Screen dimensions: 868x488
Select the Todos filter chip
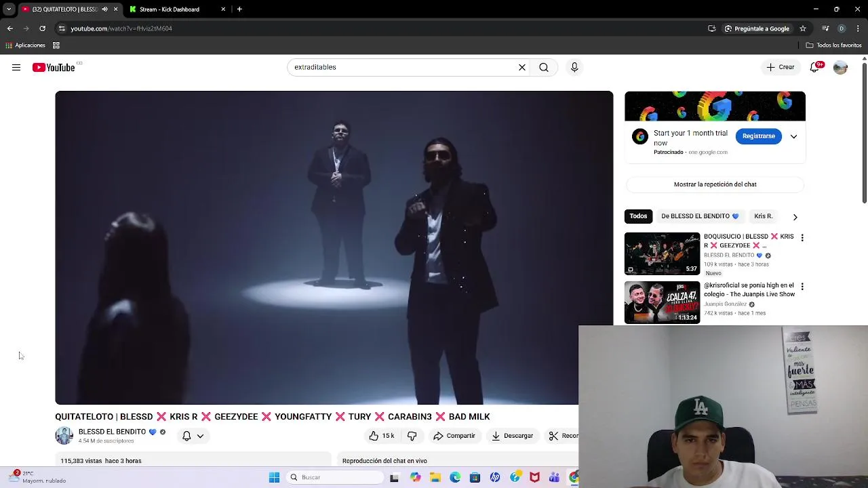click(x=638, y=216)
